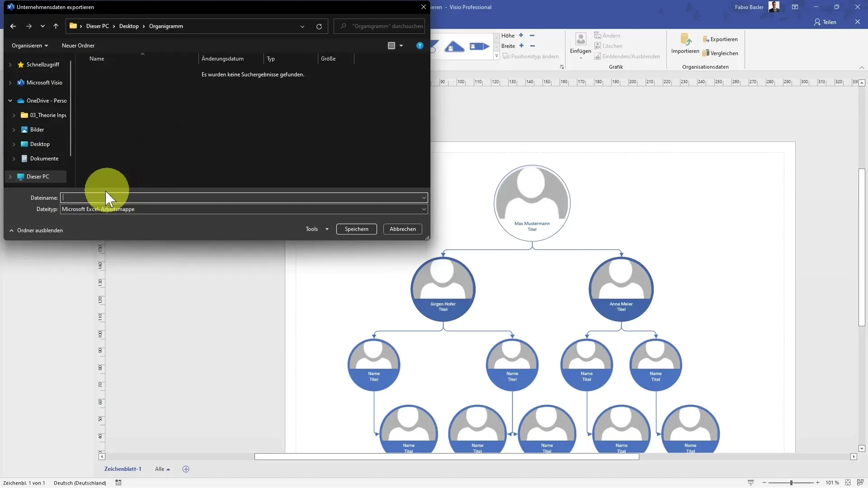Screen dimensions: 868x488
Task: Go forward in the save dialog
Action: (29, 26)
